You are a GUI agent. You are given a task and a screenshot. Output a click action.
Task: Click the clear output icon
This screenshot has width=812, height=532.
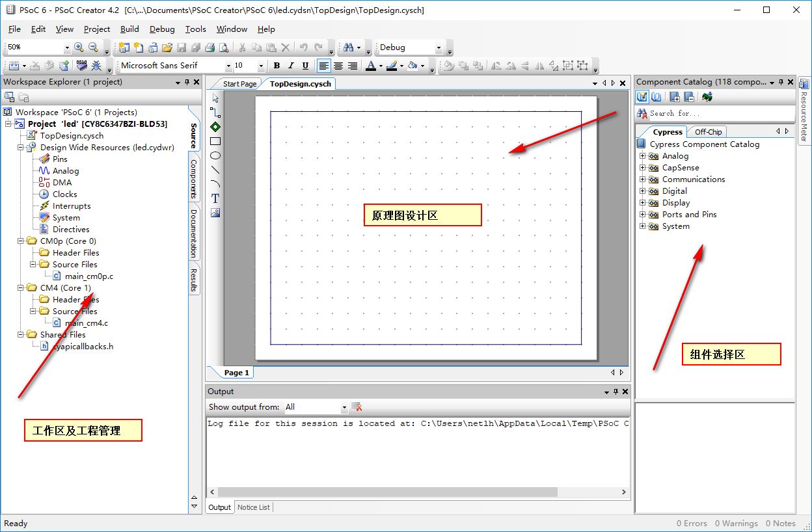[357, 407]
